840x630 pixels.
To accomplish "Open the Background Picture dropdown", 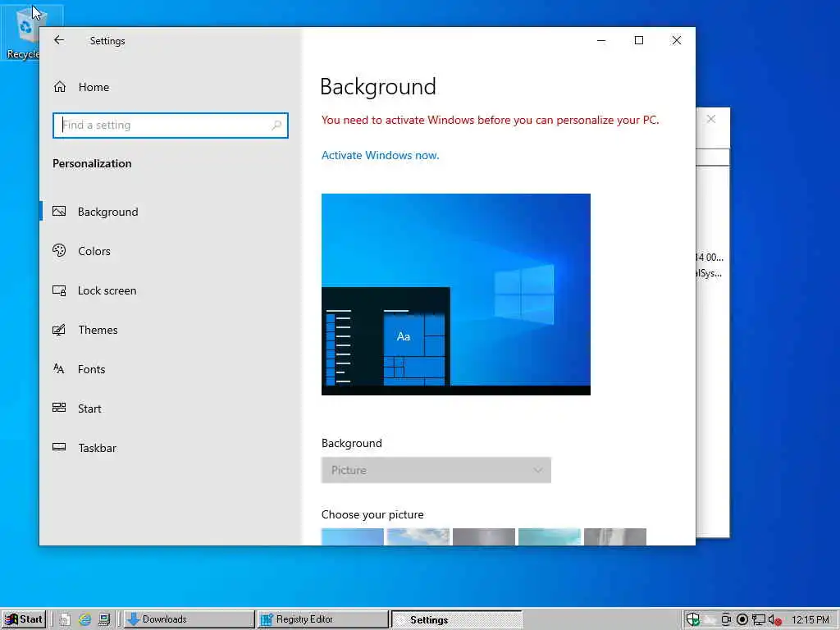I will click(436, 470).
